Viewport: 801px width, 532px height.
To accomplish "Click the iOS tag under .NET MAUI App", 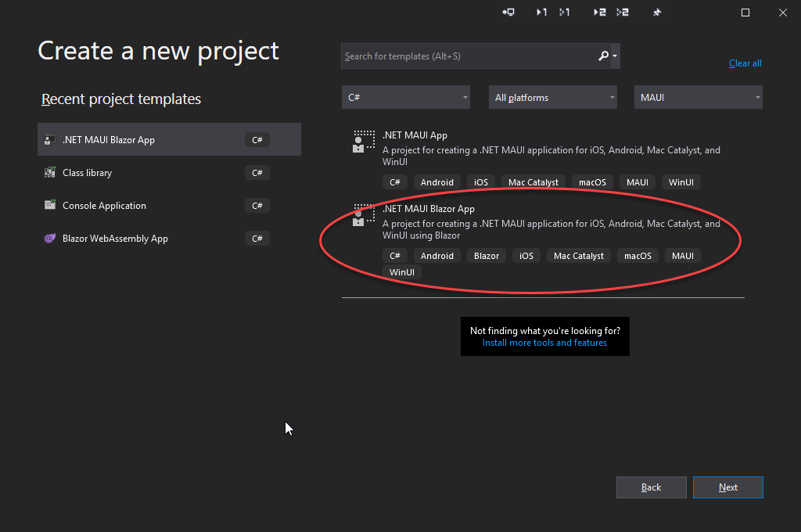I will (481, 182).
